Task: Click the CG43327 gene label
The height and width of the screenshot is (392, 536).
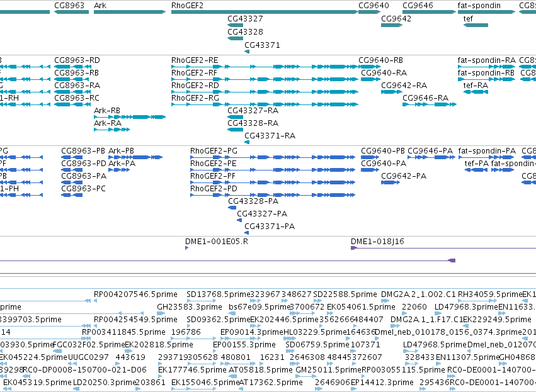Action: click(246, 18)
